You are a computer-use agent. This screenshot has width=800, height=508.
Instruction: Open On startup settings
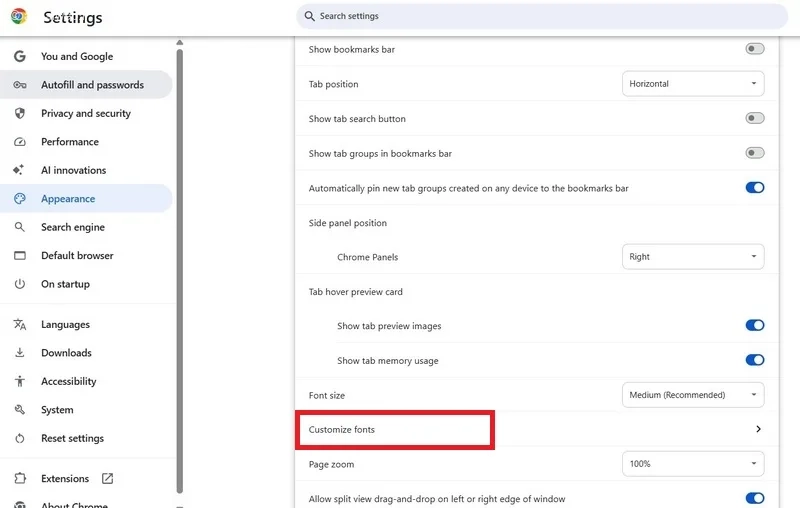tap(87, 284)
